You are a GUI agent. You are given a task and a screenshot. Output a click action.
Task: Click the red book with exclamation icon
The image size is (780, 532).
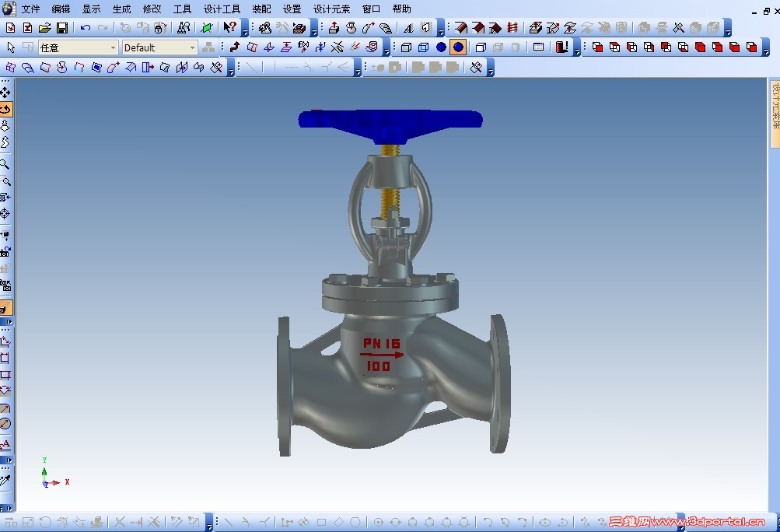(x=561, y=47)
